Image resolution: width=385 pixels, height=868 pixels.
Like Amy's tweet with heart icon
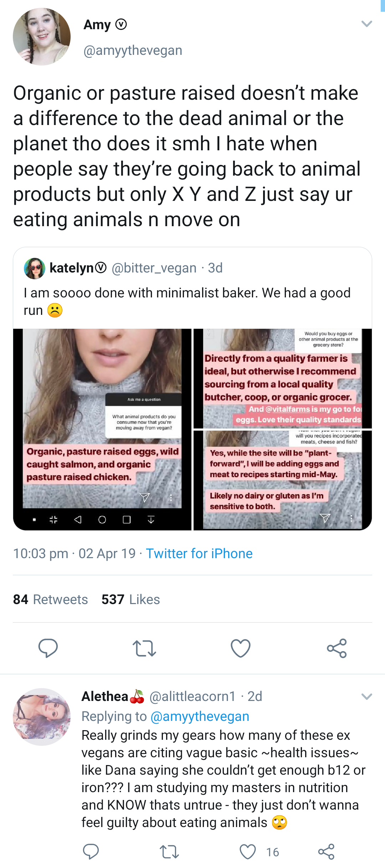click(241, 648)
